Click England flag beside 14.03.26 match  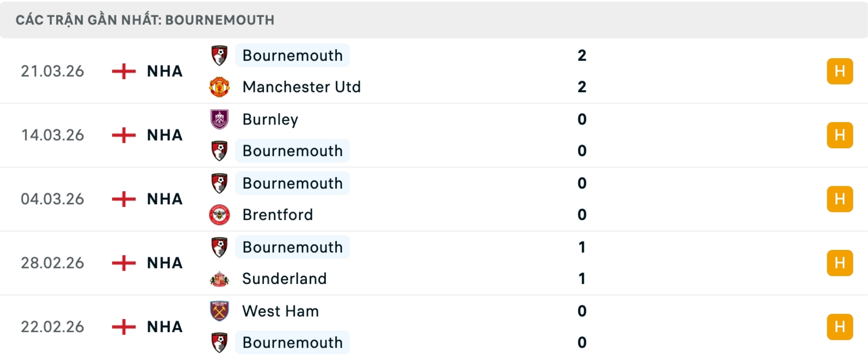[123, 135]
